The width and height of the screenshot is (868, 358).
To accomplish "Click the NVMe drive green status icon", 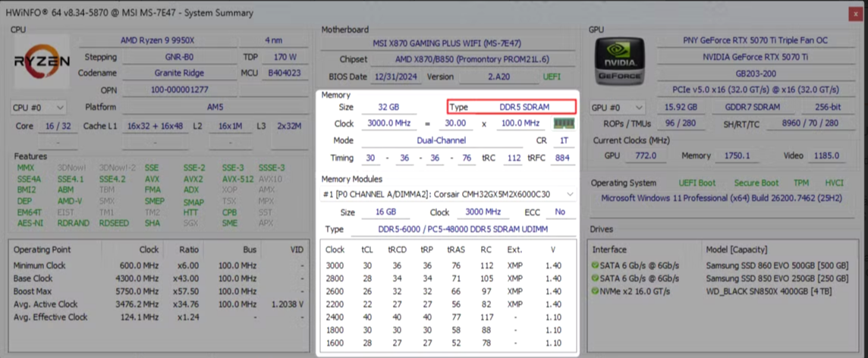I will 596,290.
